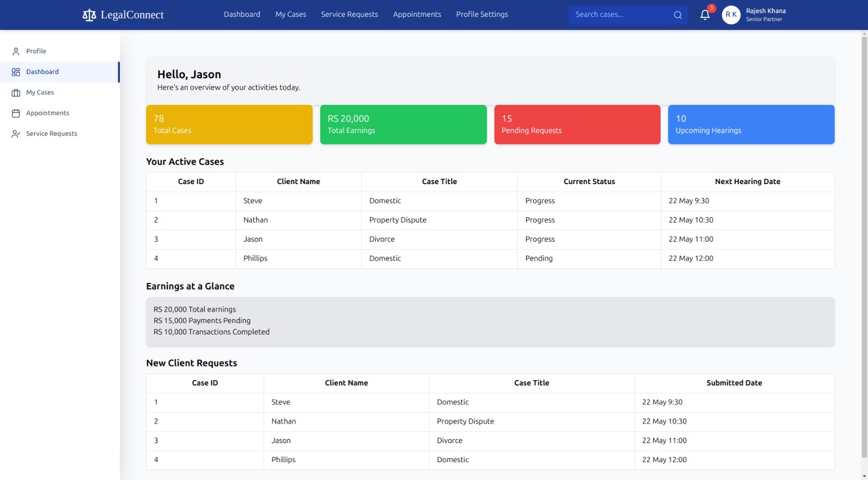The image size is (868, 480).
Task: Click Property Dispute in Active Cases table
Action: tap(398, 220)
